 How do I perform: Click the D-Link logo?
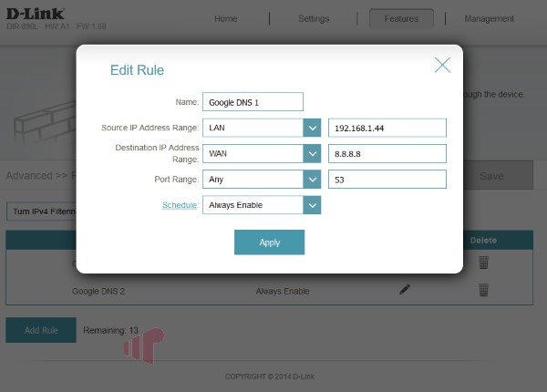(x=36, y=14)
